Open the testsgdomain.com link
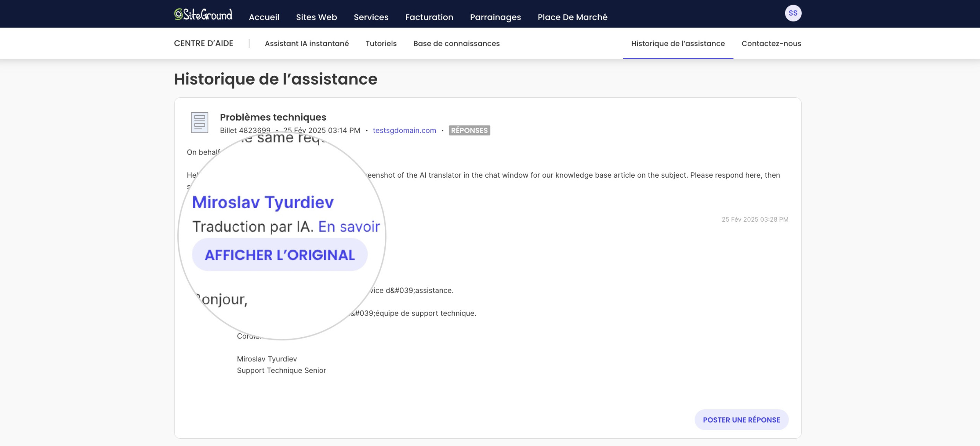This screenshot has width=980, height=446. click(x=404, y=131)
